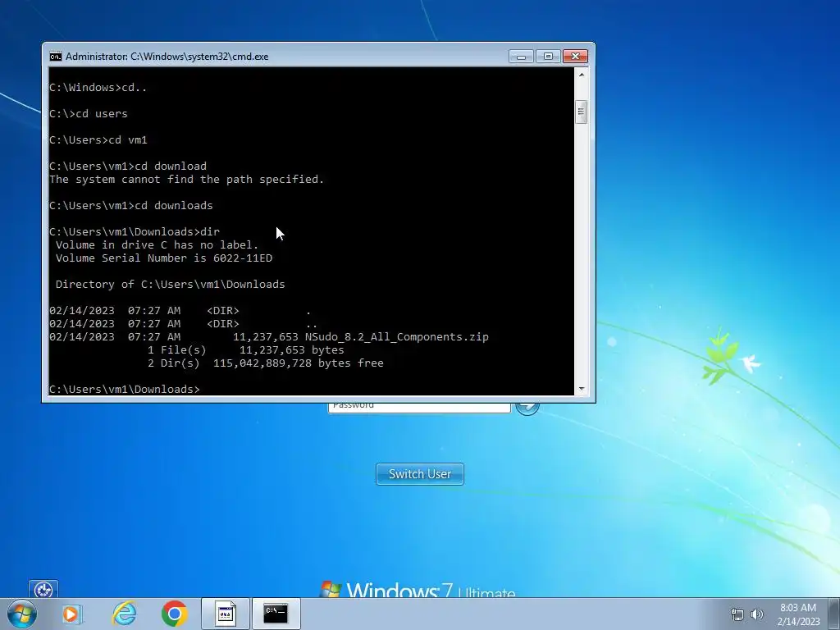Click the cmd window title-bar system icon

click(x=56, y=57)
